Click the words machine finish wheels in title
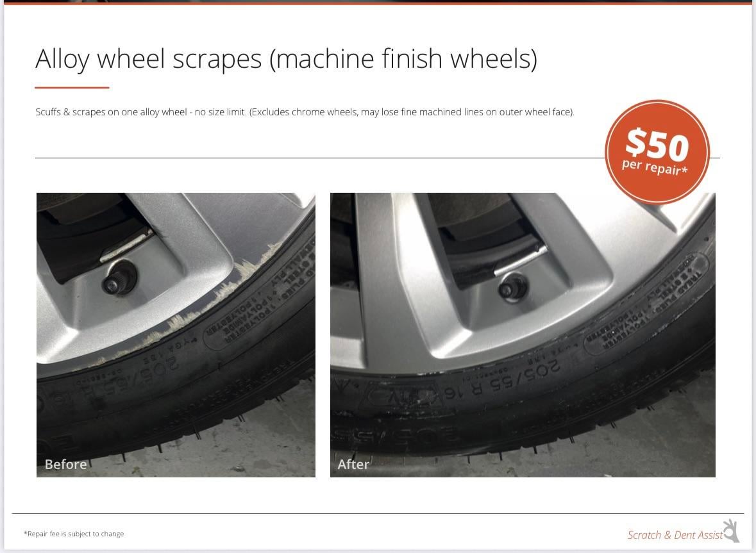This screenshot has width=756, height=553. [403, 59]
